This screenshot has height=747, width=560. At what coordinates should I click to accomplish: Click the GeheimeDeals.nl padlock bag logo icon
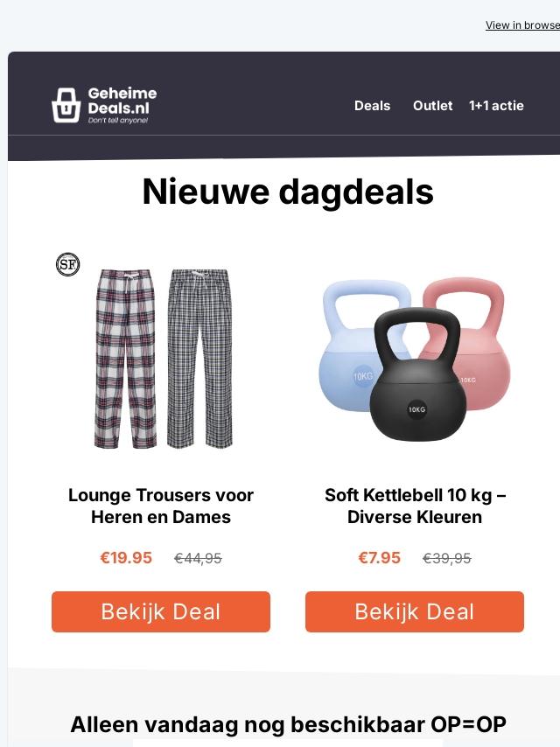(66, 105)
